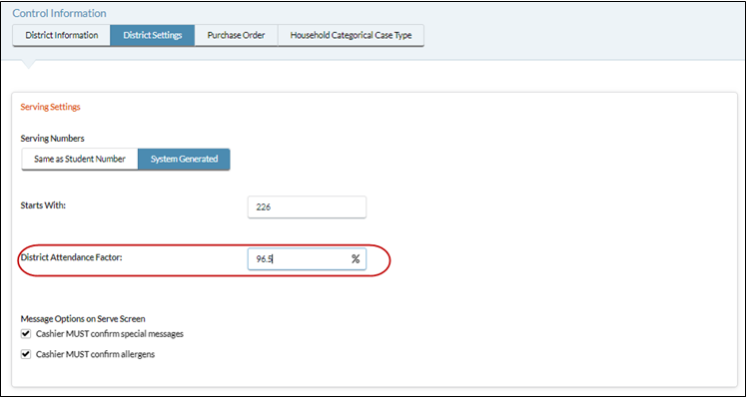Click the Starts With input field
The height and width of the screenshot is (398, 749).
[307, 207]
